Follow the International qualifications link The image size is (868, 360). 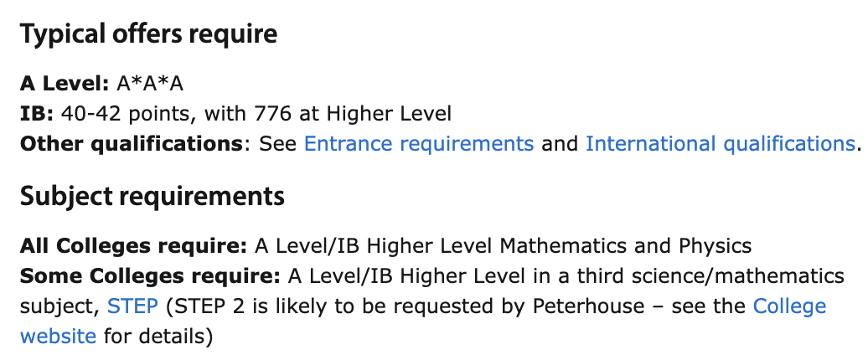coord(721,144)
